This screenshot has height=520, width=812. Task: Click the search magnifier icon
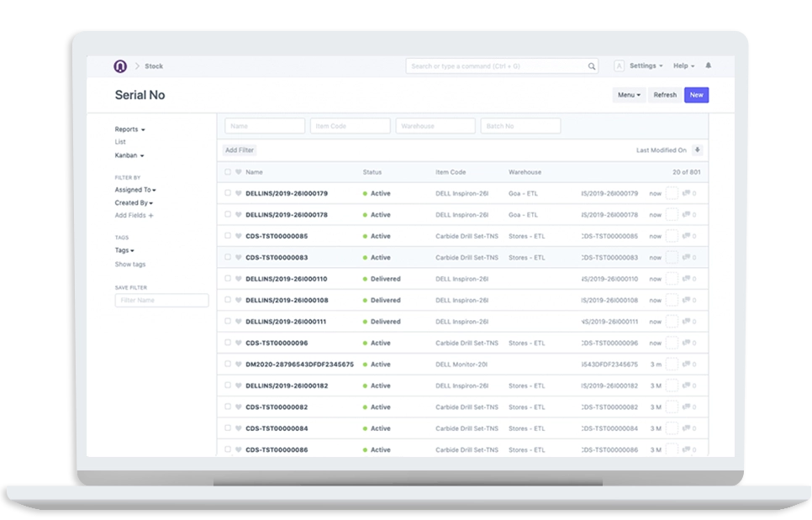point(592,66)
